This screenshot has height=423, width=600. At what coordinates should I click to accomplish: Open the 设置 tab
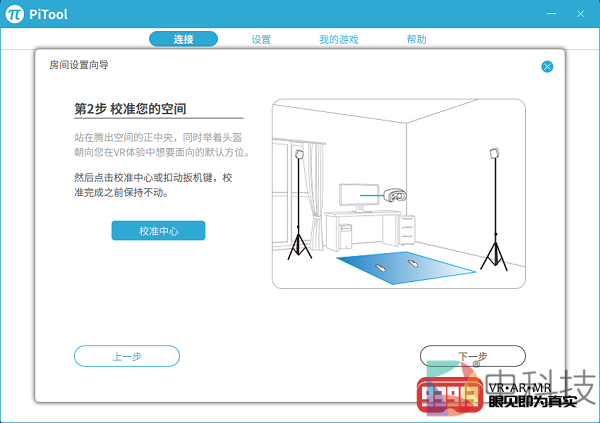[x=261, y=39]
